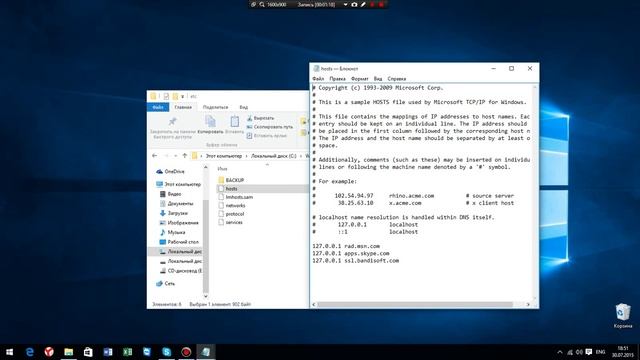Launch Excel from the taskbar
This screenshot has height=360, width=640.
pos(127,352)
